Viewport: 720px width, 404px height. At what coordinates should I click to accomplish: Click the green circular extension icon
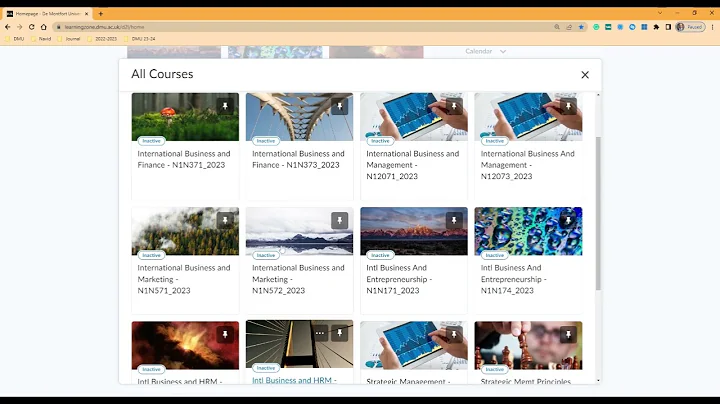pos(596,27)
